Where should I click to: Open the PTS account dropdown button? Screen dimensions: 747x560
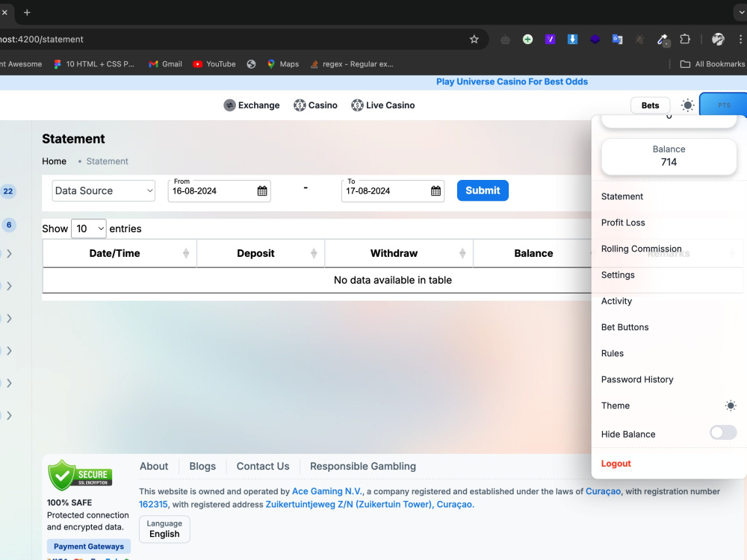[x=723, y=105]
